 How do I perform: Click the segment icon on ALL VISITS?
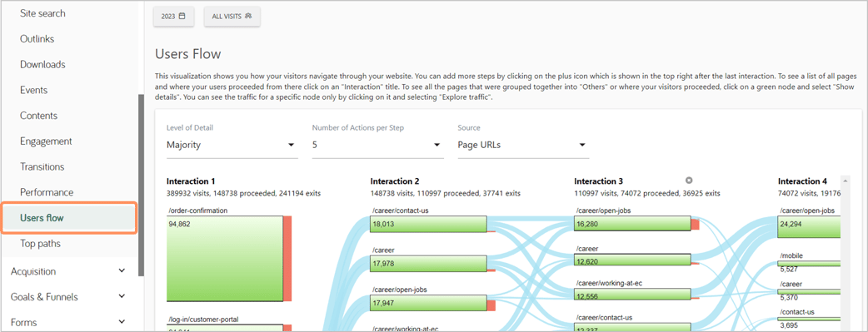tap(248, 17)
